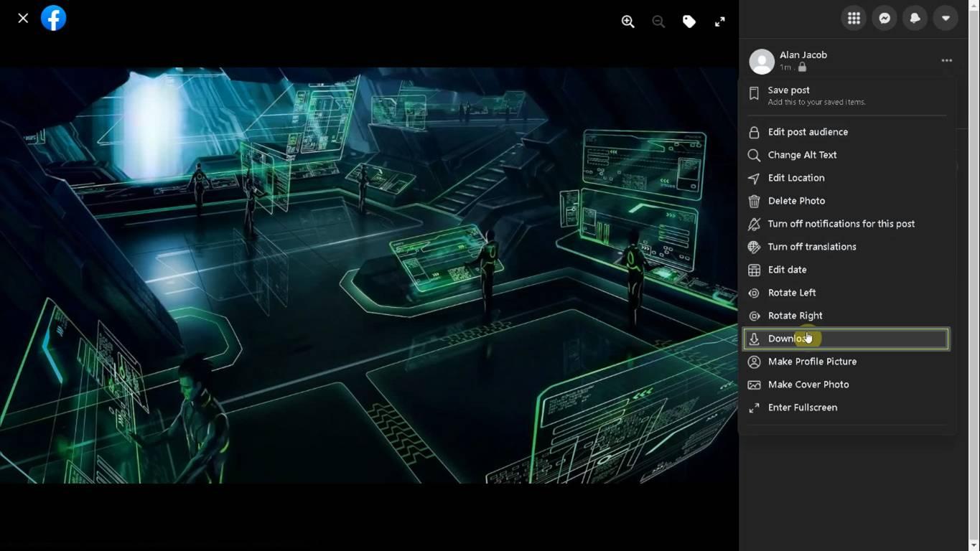Image resolution: width=980 pixels, height=551 pixels.
Task: Click the tag photo icon
Action: pyautogui.click(x=689, y=22)
